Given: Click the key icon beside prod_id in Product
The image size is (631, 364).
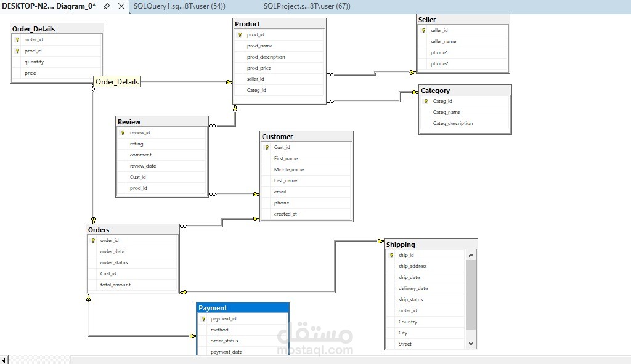Looking at the screenshot, I should [240, 35].
